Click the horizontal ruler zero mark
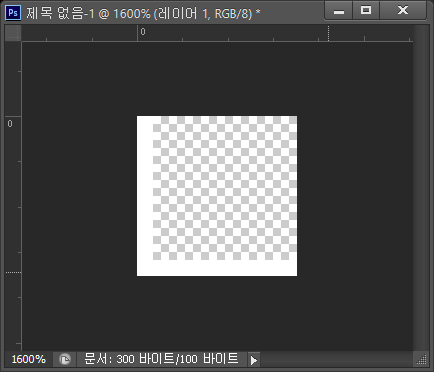Image resolution: width=434 pixels, height=372 pixels. (x=143, y=32)
